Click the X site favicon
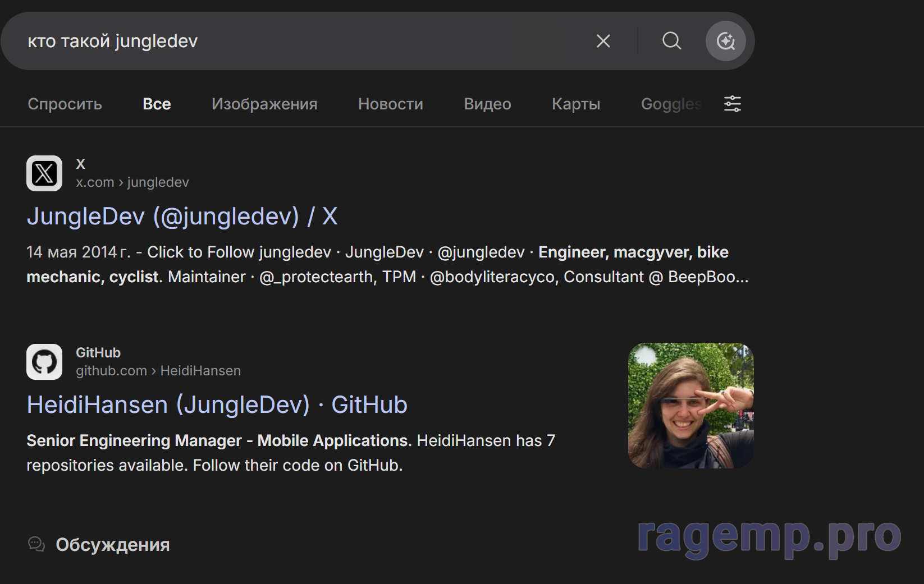The height and width of the screenshot is (584, 924). pos(44,173)
